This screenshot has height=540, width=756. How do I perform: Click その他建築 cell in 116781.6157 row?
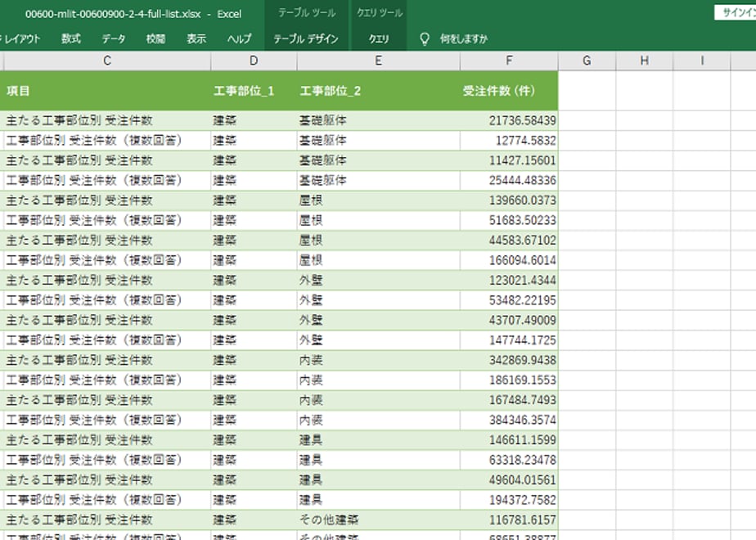[379, 520]
